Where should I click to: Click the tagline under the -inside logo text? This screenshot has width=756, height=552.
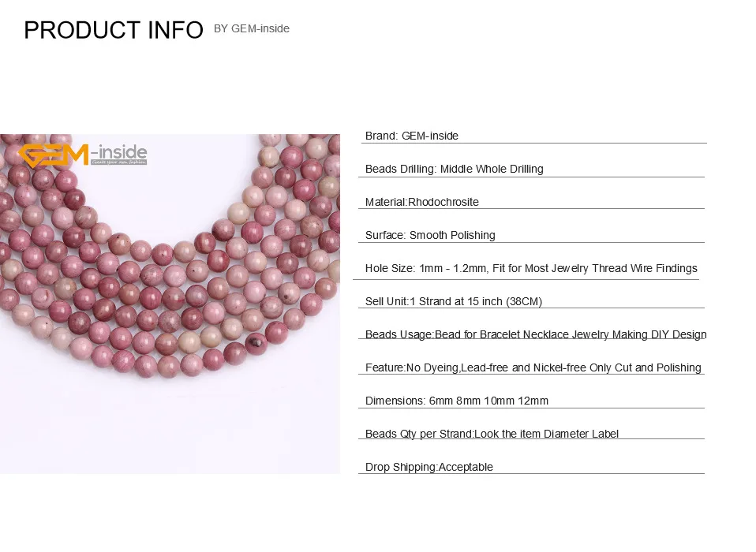(x=118, y=162)
